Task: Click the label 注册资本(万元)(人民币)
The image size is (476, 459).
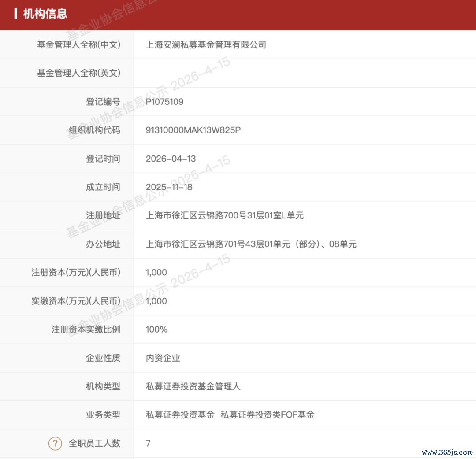Action: tap(76, 272)
